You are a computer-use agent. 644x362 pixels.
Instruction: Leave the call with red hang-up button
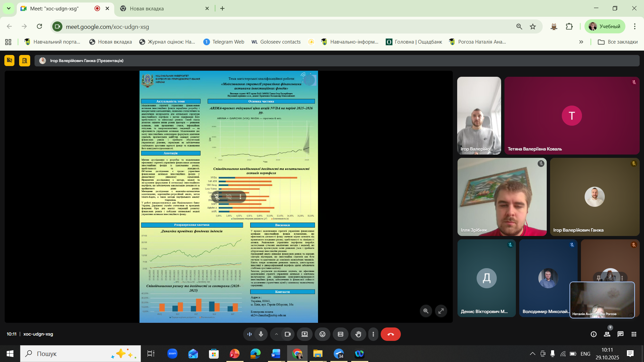(x=390, y=334)
